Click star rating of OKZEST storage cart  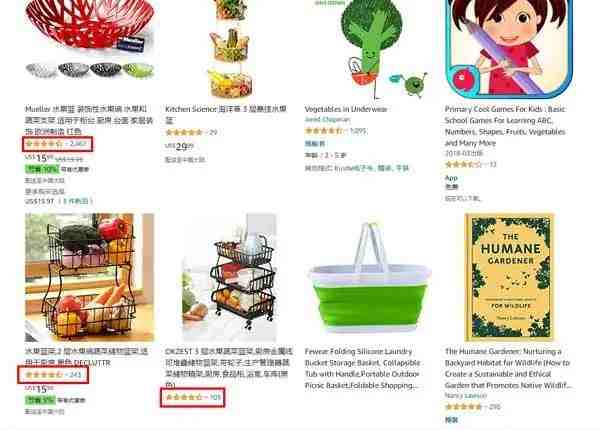pos(184,397)
